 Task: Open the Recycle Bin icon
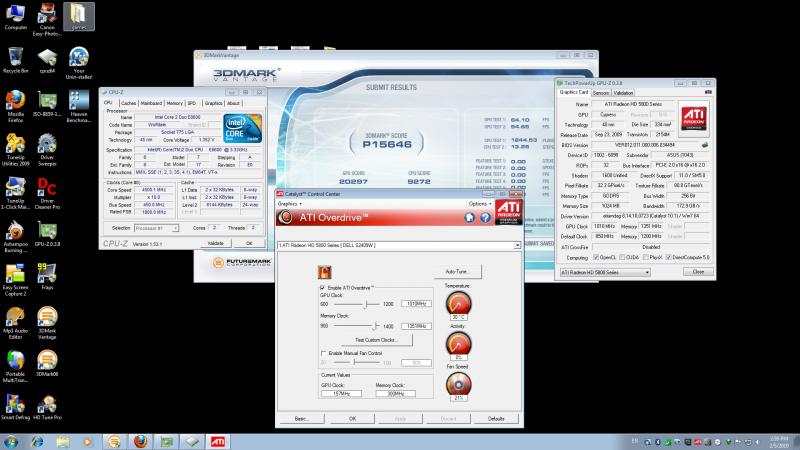tap(15, 60)
